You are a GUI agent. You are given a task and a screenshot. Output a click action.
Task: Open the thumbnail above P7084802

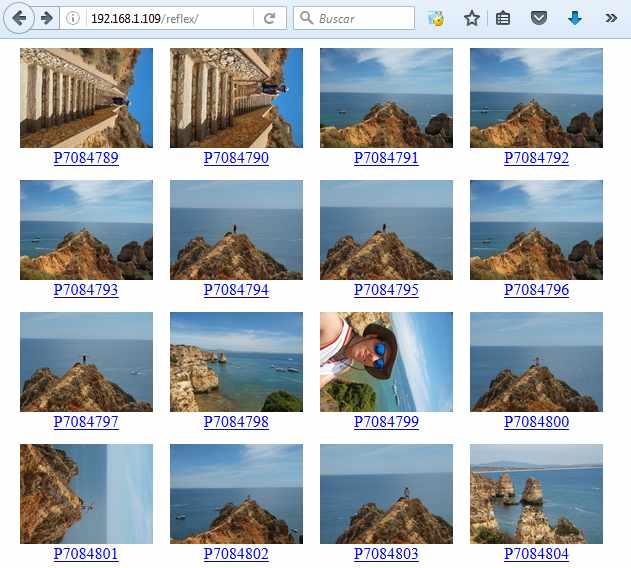click(236, 494)
